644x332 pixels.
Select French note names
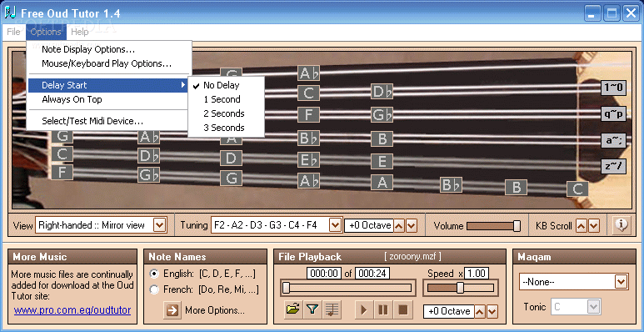[154, 289]
